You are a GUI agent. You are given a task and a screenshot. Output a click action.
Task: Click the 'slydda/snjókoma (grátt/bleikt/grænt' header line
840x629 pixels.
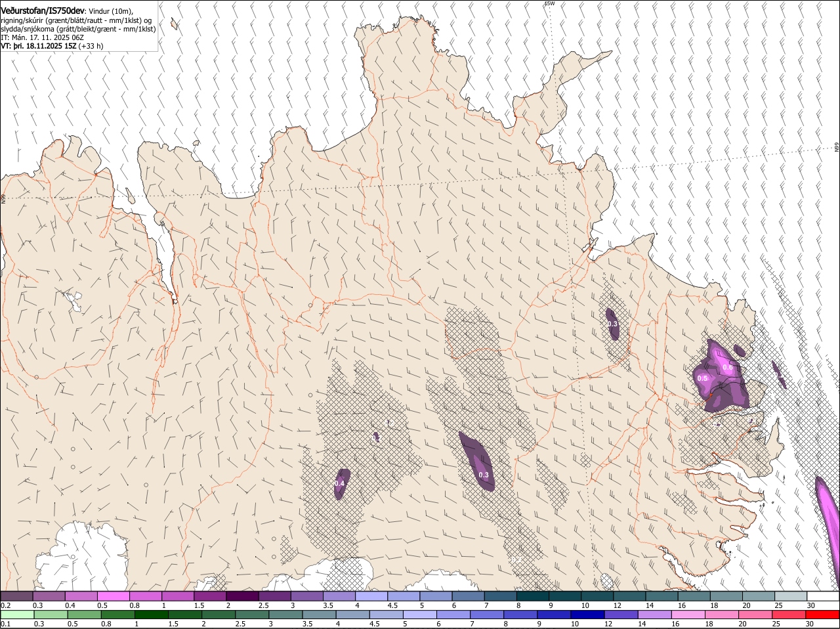[x=78, y=29]
